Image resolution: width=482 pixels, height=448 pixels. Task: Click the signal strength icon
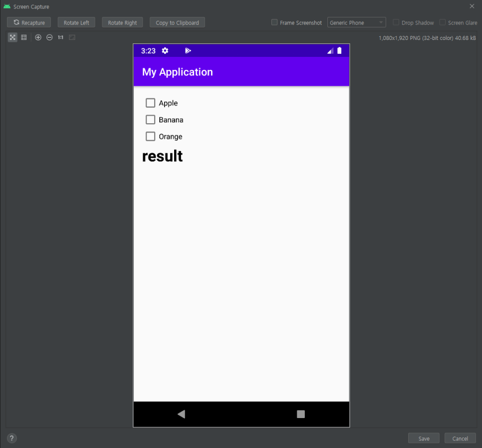[x=330, y=51]
